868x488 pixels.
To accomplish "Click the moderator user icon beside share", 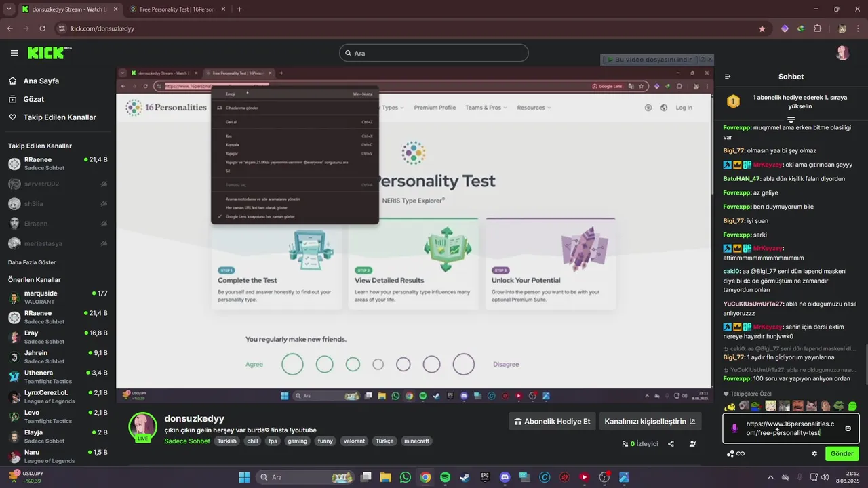I will pyautogui.click(x=692, y=444).
